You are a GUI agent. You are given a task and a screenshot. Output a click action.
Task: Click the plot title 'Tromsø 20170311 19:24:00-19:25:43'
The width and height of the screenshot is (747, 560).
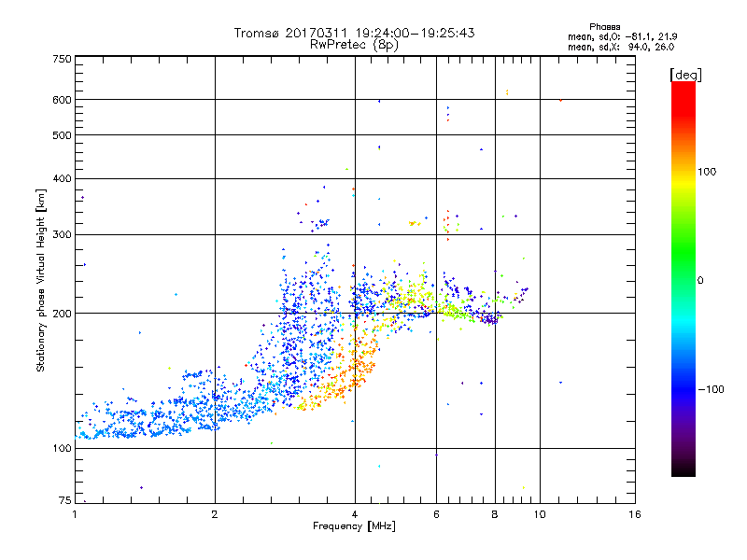coord(354,33)
